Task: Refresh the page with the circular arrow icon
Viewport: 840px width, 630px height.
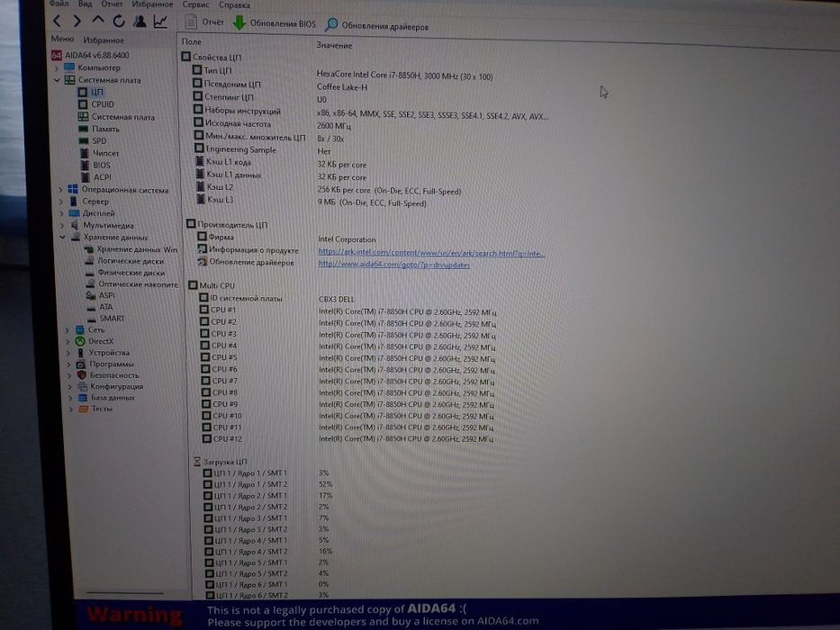Action: (x=119, y=21)
